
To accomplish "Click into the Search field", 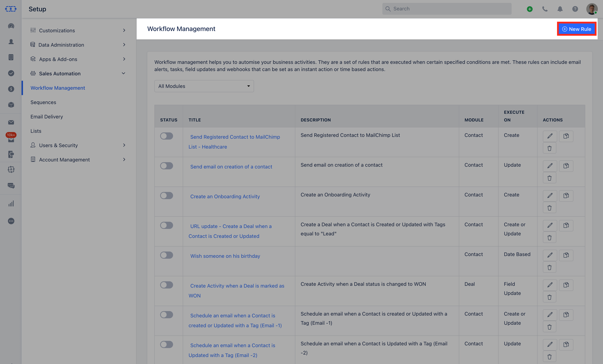I will click(447, 9).
